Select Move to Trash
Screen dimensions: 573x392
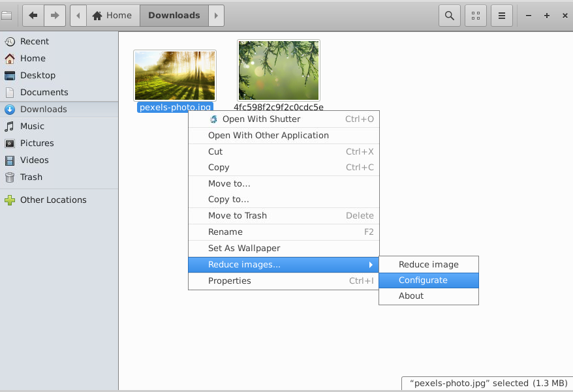pyautogui.click(x=284, y=215)
